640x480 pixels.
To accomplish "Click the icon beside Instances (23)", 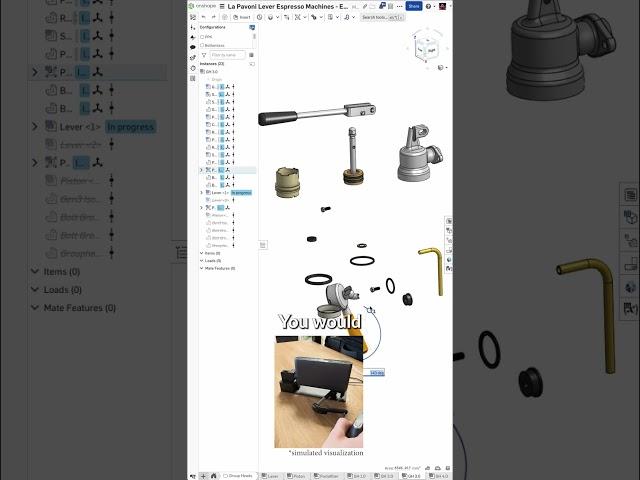I will click(252, 64).
